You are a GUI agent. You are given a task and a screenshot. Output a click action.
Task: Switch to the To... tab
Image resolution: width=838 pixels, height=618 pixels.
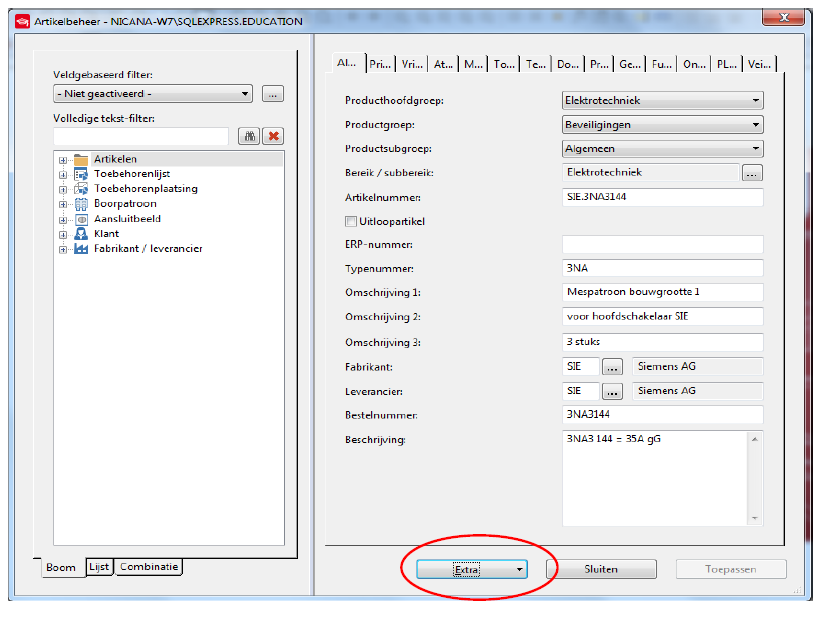coord(505,64)
